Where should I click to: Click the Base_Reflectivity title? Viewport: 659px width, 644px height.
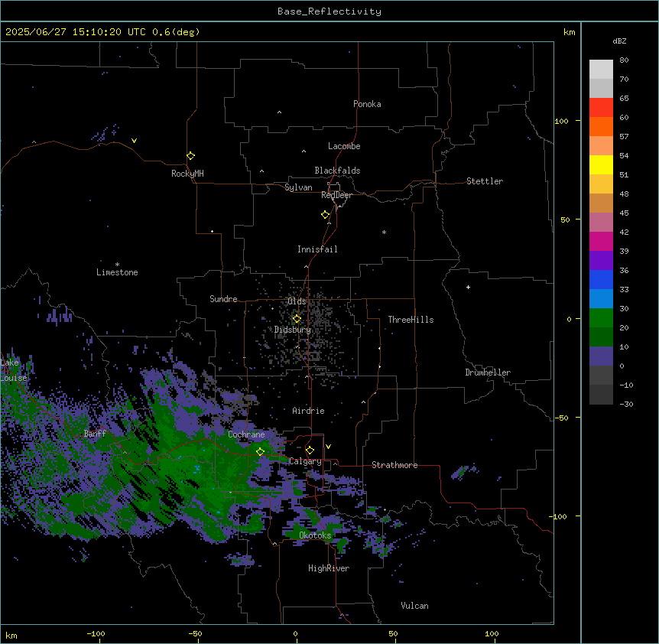coord(329,11)
